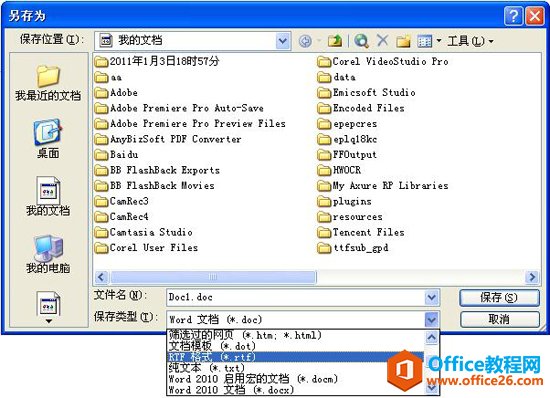This screenshot has width=550, height=398.
Task: Expand the 文件名 dropdown arrow
Action: point(431,297)
